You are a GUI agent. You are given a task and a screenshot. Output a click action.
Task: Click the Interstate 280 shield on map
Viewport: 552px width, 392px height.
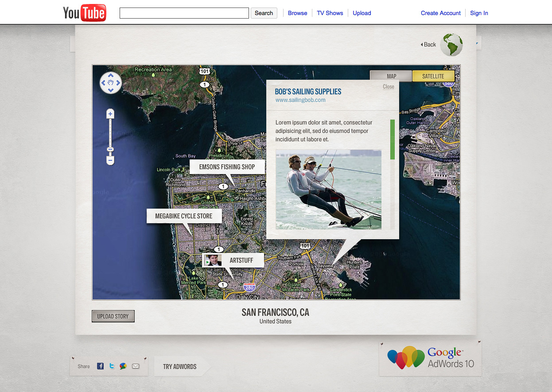(x=249, y=287)
